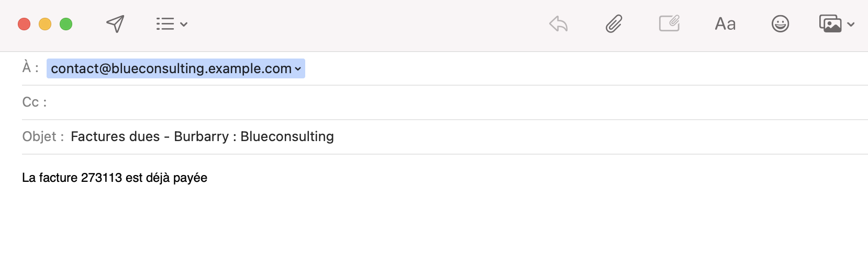Click into the Objet subject field
This screenshot has height=255, width=868.
point(466,137)
